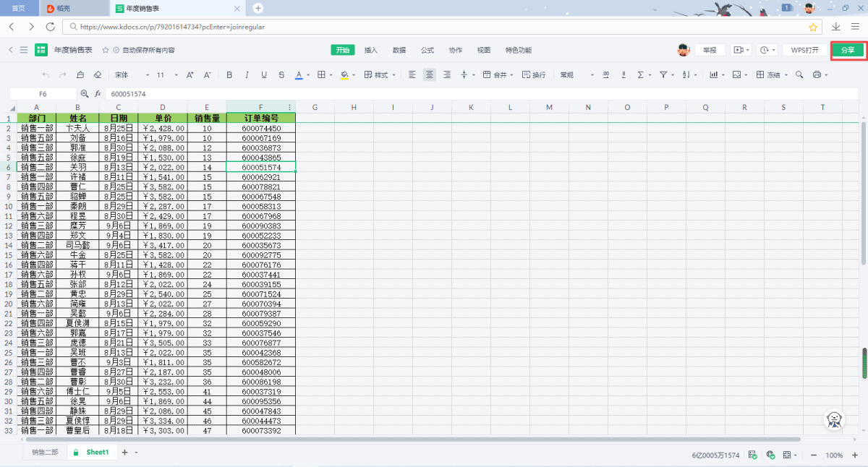Viewport: 868px width, 467px height.
Task: Insert a chart using the chart icon
Action: [x=713, y=74]
